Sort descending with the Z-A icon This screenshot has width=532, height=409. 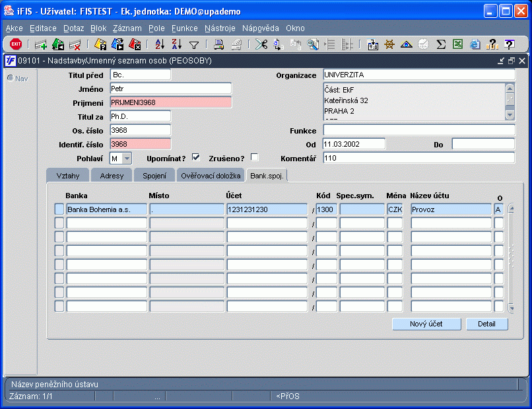pyautogui.click(x=177, y=44)
